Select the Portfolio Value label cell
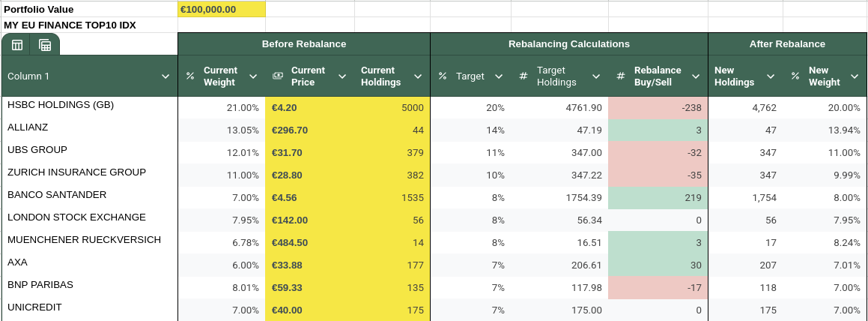868x321 pixels. coord(90,10)
